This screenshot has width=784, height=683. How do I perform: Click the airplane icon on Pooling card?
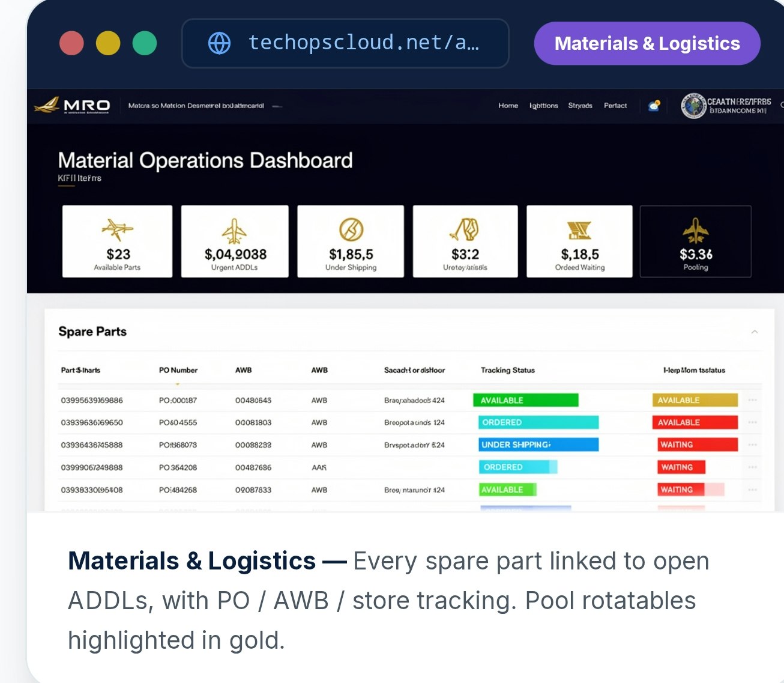click(695, 230)
